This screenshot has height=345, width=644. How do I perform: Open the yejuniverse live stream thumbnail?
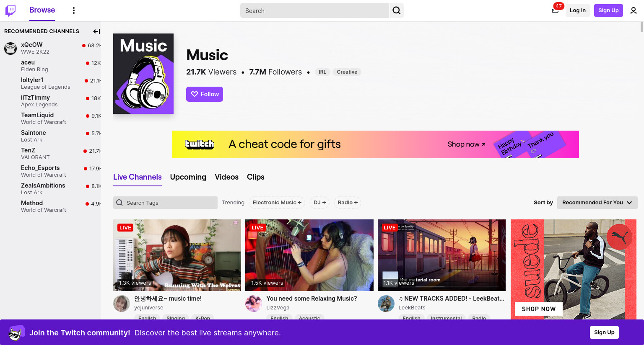[177, 255]
